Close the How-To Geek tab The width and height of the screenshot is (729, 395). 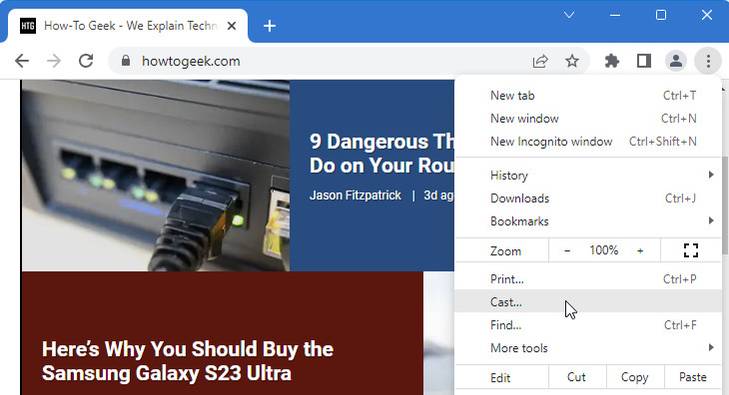[232, 26]
